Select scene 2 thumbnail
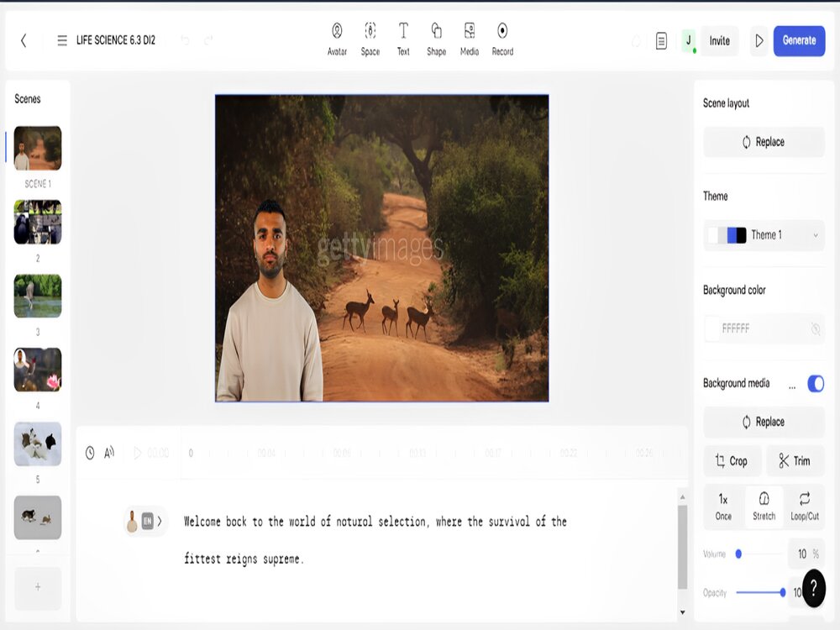The image size is (840, 630). pyautogui.click(x=38, y=222)
